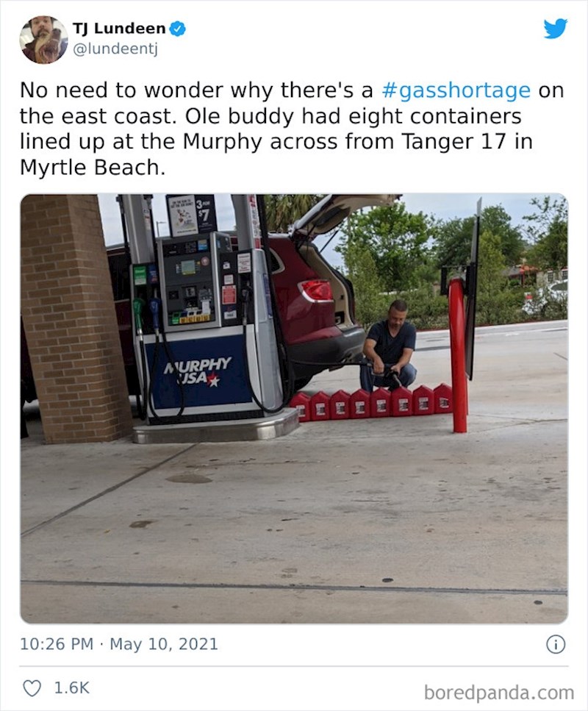The height and width of the screenshot is (711, 588).
Task: Click the 10:26 PM May 10 timestamp
Action: click(x=119, y=644)
